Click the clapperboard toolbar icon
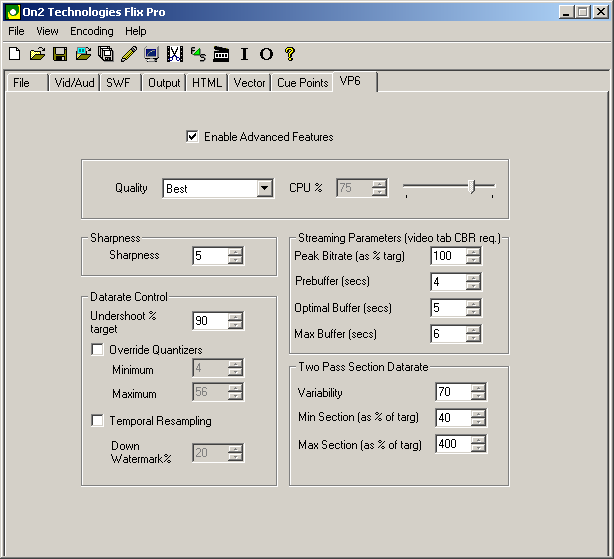This screenshot has width=614, height=559. [x=221, y=54]
